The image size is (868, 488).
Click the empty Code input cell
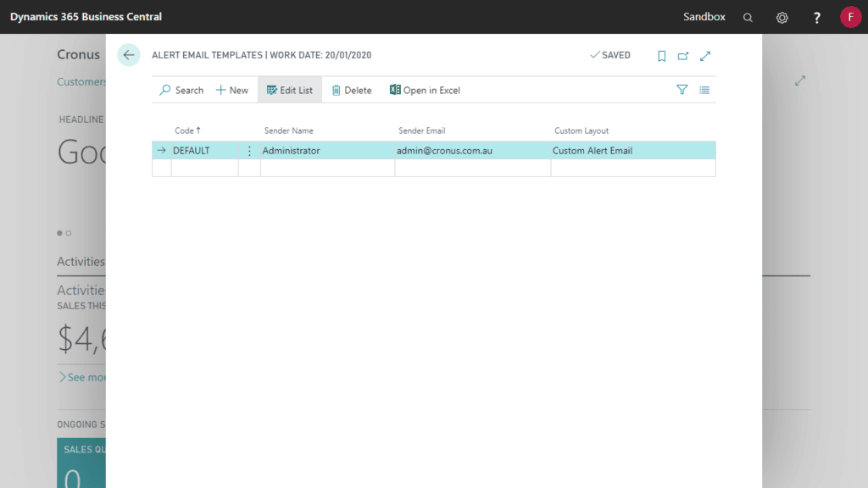click(x=203, y=167)
